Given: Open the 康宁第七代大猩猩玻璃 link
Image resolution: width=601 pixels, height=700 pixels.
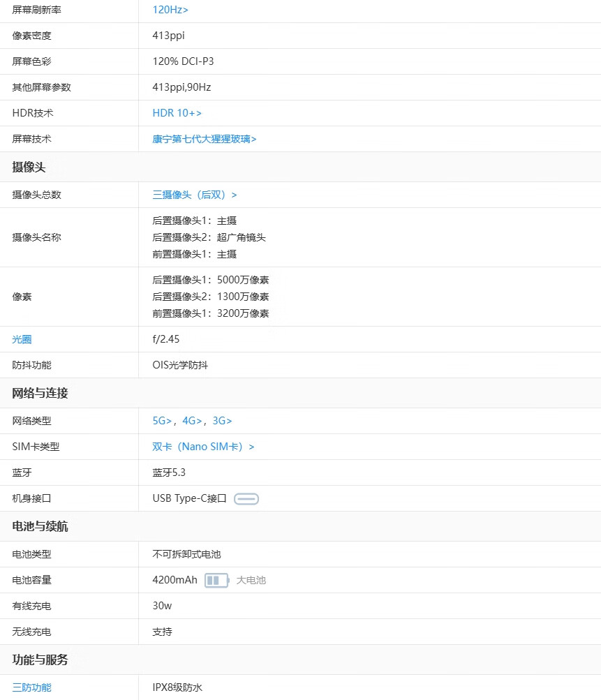Looking at the screenshot, I should click(x=203, y=139).
